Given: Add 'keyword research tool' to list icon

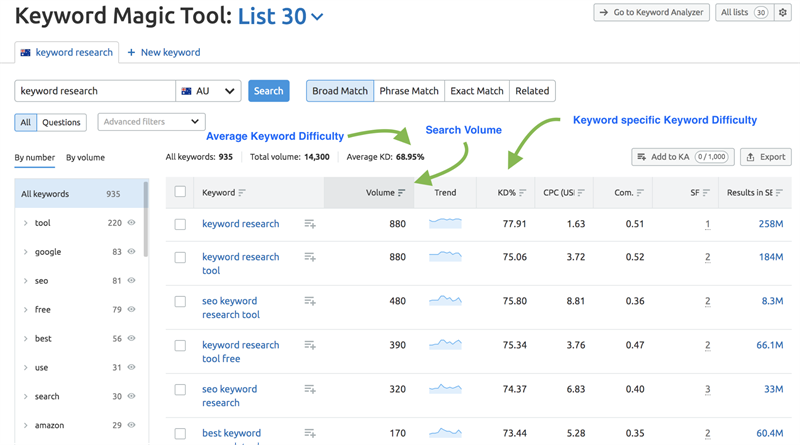Looking at the screenshot, I should (x=310, y=257).
